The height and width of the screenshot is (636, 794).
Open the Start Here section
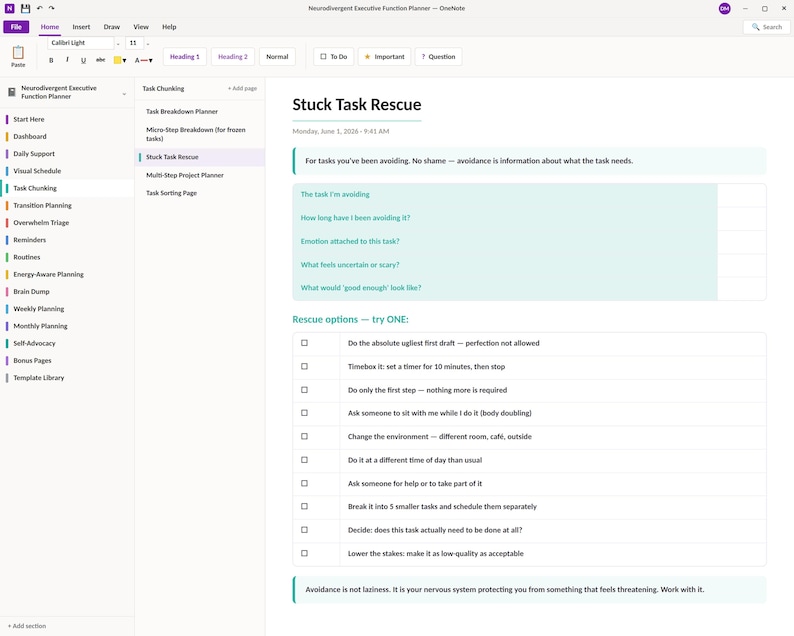point(67,119)
